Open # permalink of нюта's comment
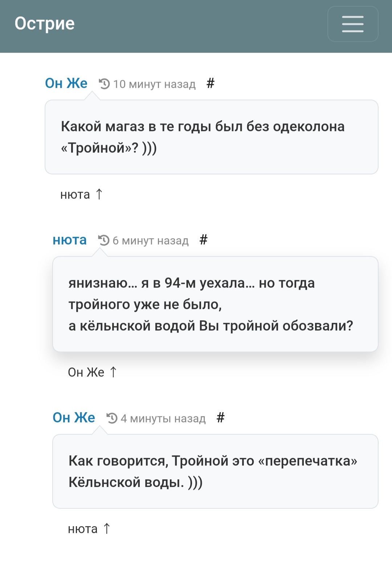 point(204,240)
